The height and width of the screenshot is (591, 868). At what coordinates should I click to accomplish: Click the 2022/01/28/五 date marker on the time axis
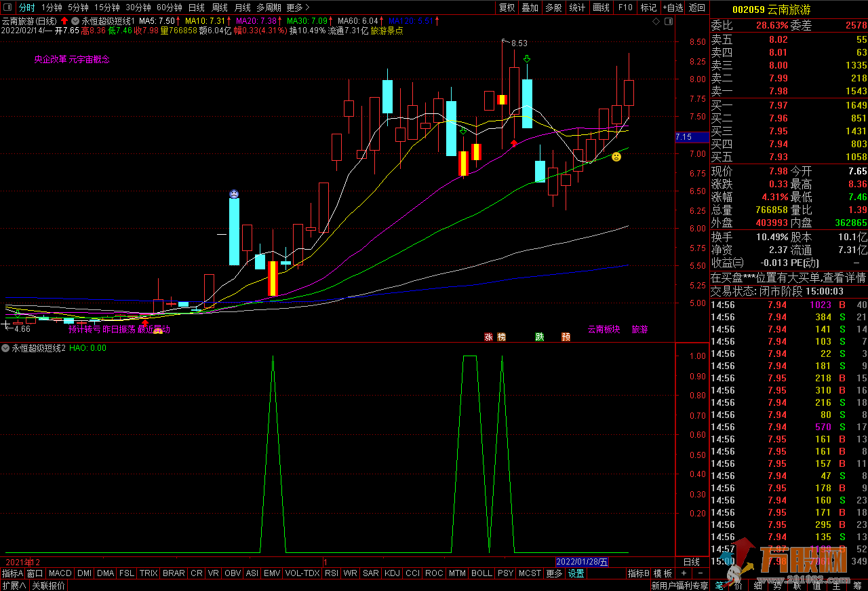pos(582,562)
